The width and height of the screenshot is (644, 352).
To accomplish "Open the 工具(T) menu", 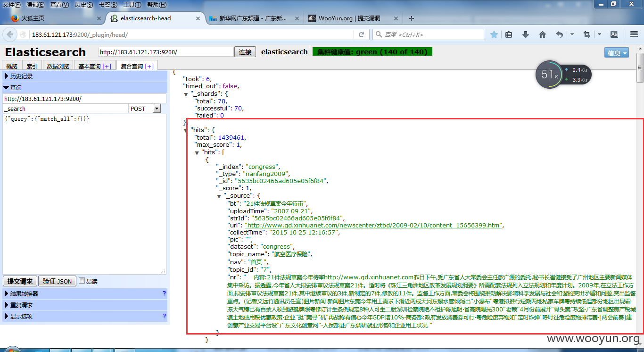I will click(x=132, y=5).
